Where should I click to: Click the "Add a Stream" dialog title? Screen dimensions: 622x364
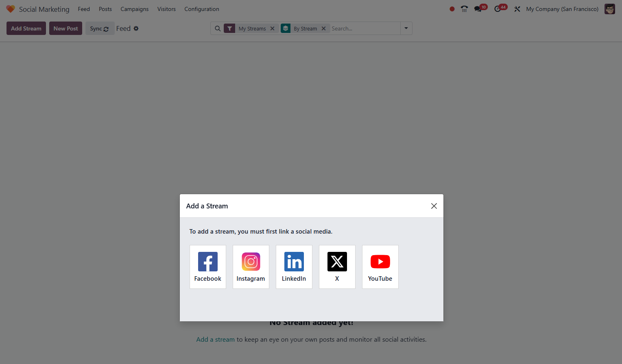click(x=207, y=206)
